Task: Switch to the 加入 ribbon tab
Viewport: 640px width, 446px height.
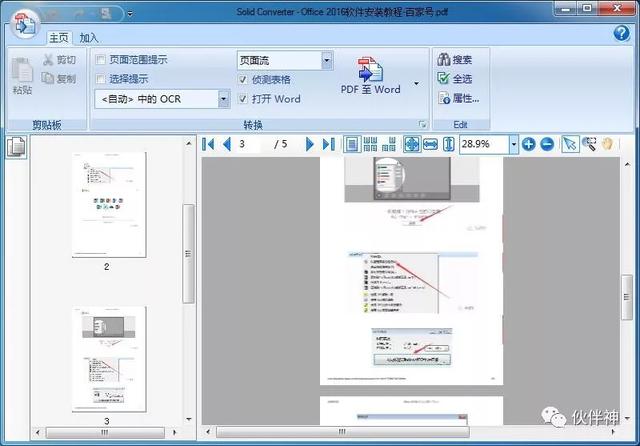Action: pyautogui.click(x=89, y=38)
